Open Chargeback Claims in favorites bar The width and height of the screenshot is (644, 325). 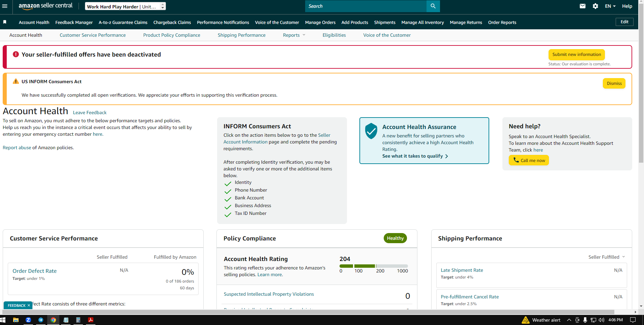172,22
